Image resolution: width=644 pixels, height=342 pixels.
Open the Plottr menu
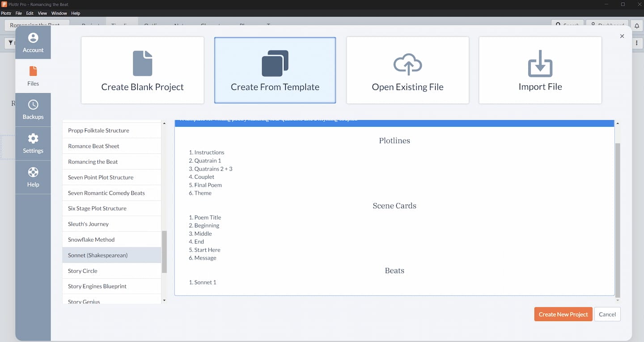(6, 13)
